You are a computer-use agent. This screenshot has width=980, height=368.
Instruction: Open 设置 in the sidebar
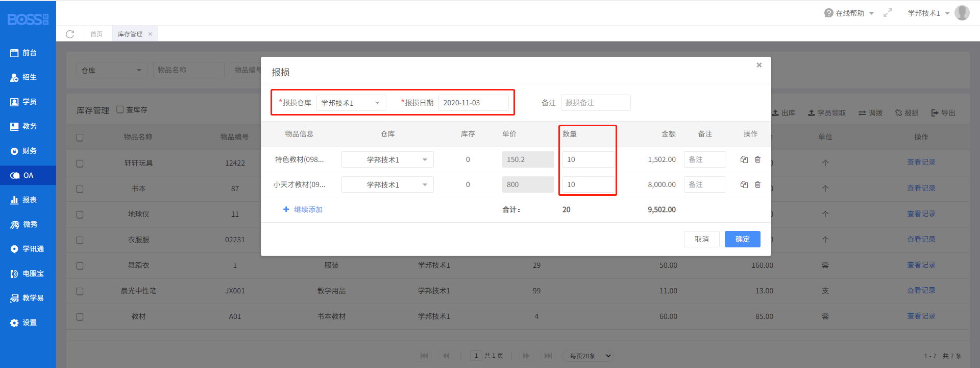(28, 323)
